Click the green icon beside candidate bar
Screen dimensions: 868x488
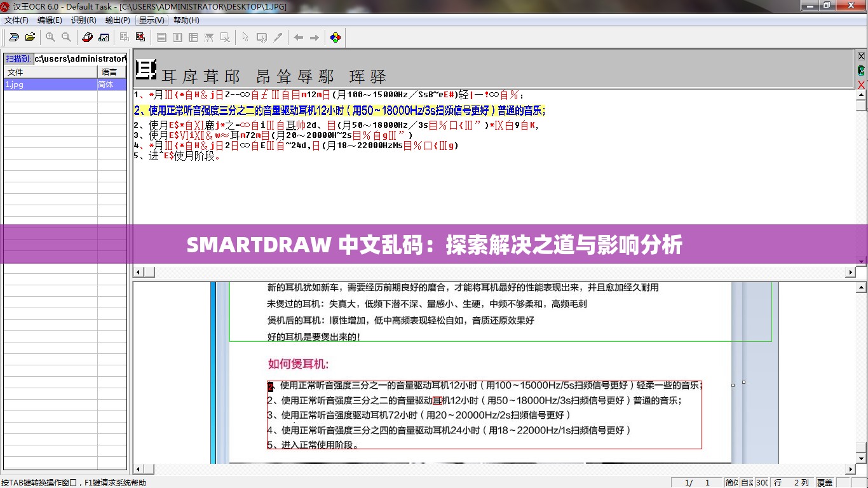point(861,71)
